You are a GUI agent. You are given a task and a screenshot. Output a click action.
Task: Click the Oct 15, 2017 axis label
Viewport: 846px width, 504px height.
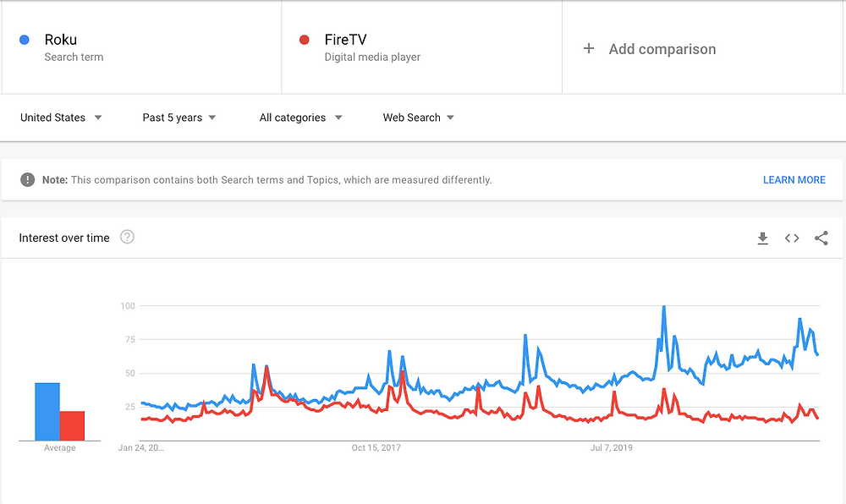click(376, 447)
